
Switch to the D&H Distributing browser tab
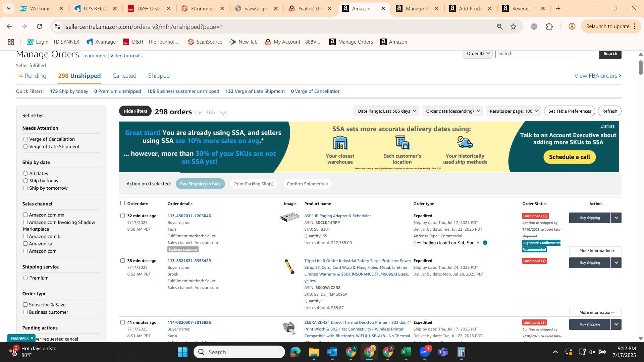[x=149, y=8]
